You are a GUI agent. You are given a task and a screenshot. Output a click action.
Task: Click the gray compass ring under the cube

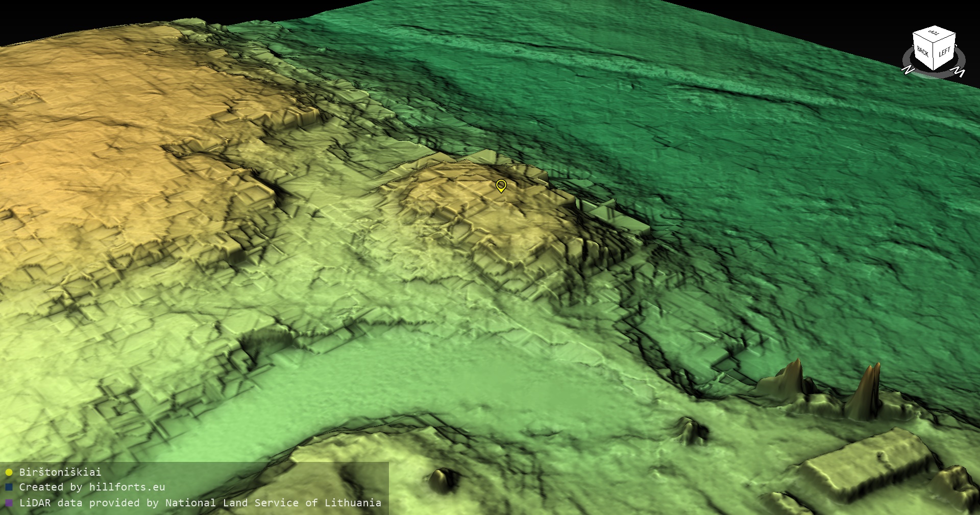[x=934, y=75]
